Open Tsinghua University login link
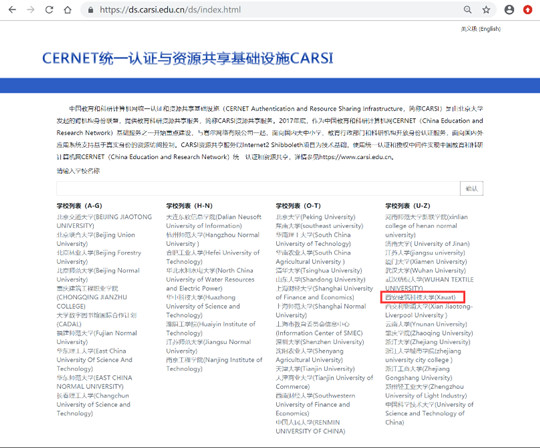540x448 pixels. click(x=319, y=271)
